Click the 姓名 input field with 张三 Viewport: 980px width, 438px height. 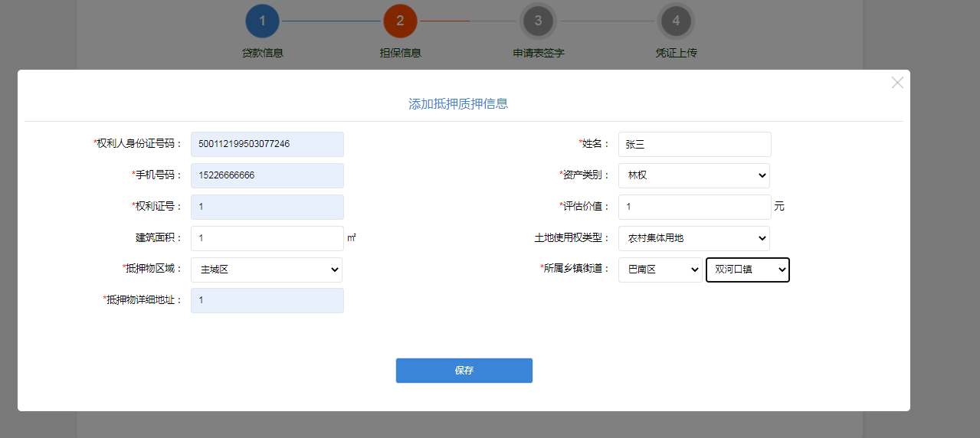[695, 144]
